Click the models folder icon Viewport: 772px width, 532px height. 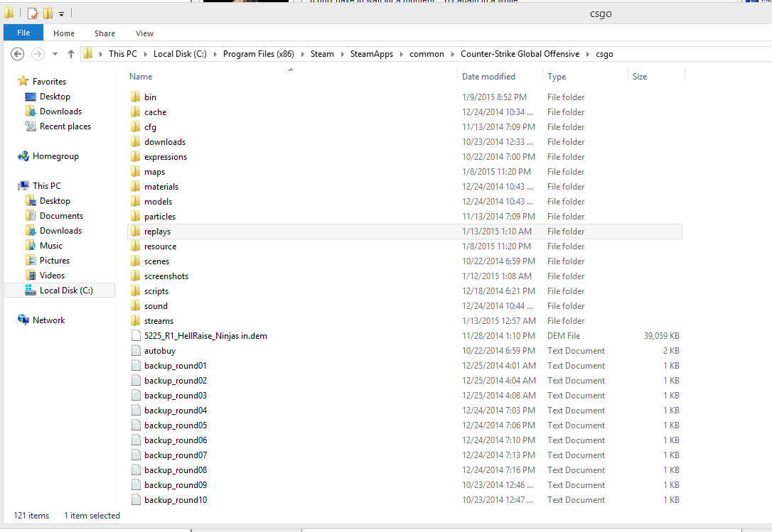pyautogui.click(x=135, y=201)
